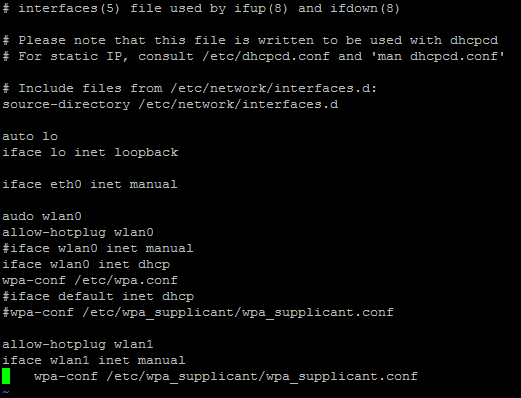Screen dimensions: 521x398
Task: Click the green cursor block
Action: 6,376
